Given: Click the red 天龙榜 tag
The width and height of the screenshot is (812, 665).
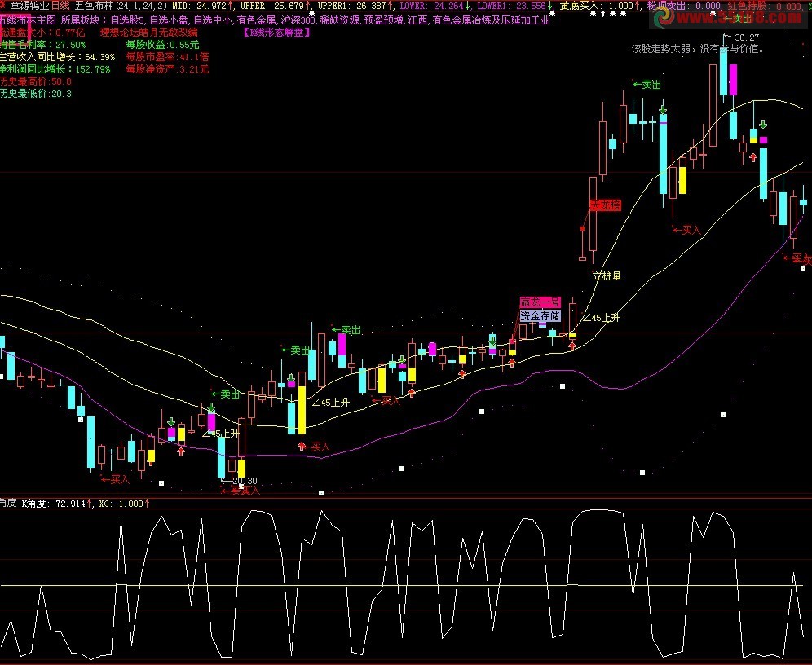Looking at the screenshot, I should (x=606, y=205).
